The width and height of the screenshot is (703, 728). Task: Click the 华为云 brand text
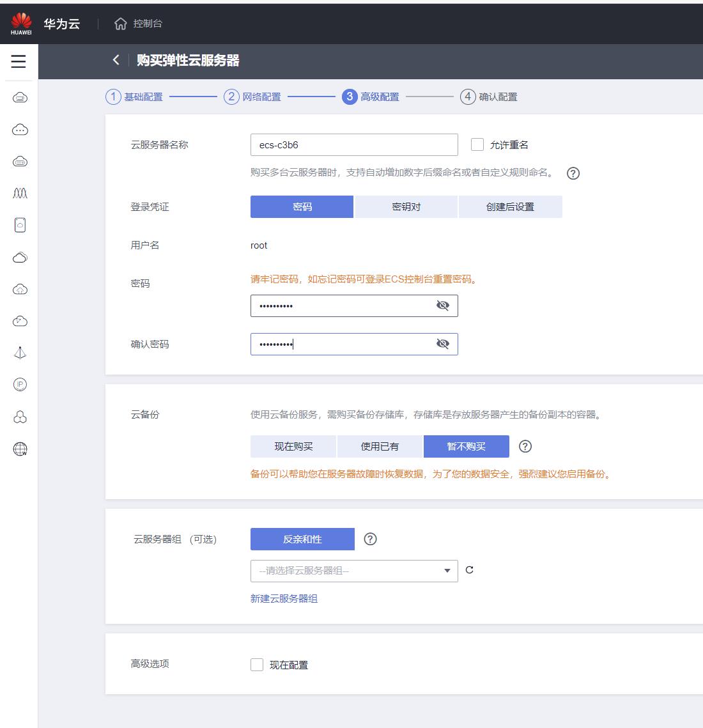(x=62, y=24)
